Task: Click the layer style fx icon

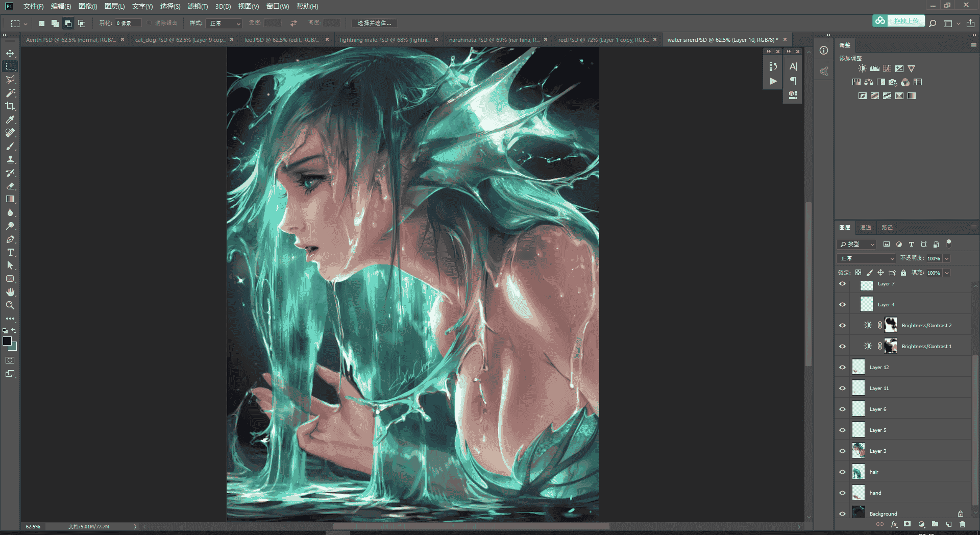Action: [x=894, y=524]
